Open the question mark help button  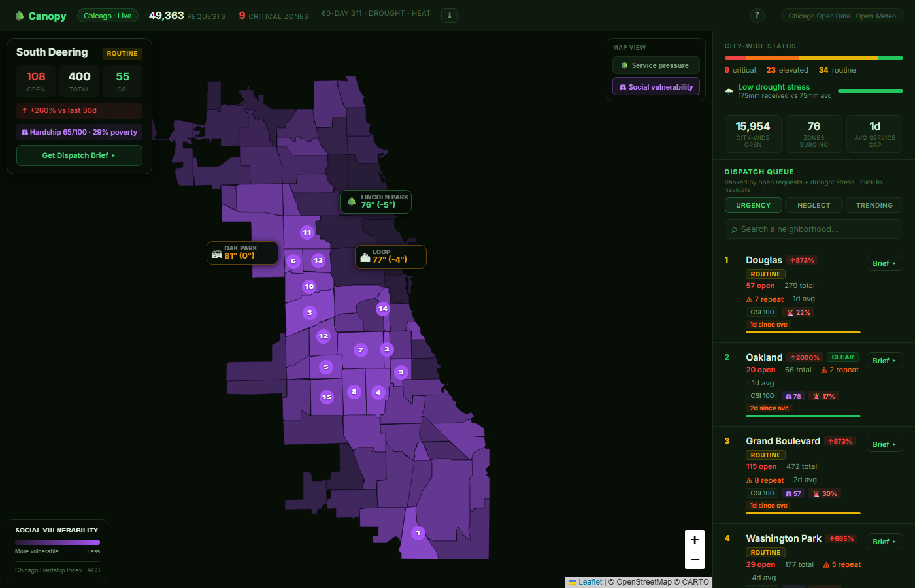point(757,16)
